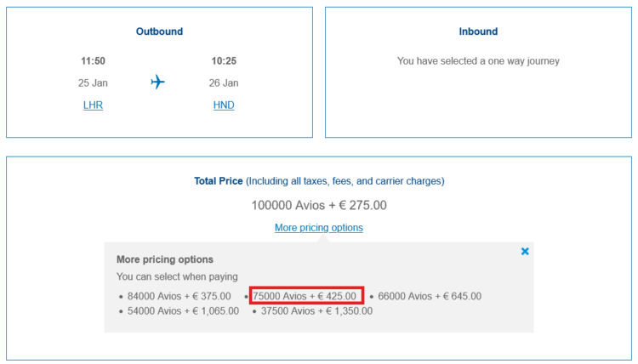Screen dimensions: 638x364
Task: Click the Inbound heading
Action: tap(478, 31)
